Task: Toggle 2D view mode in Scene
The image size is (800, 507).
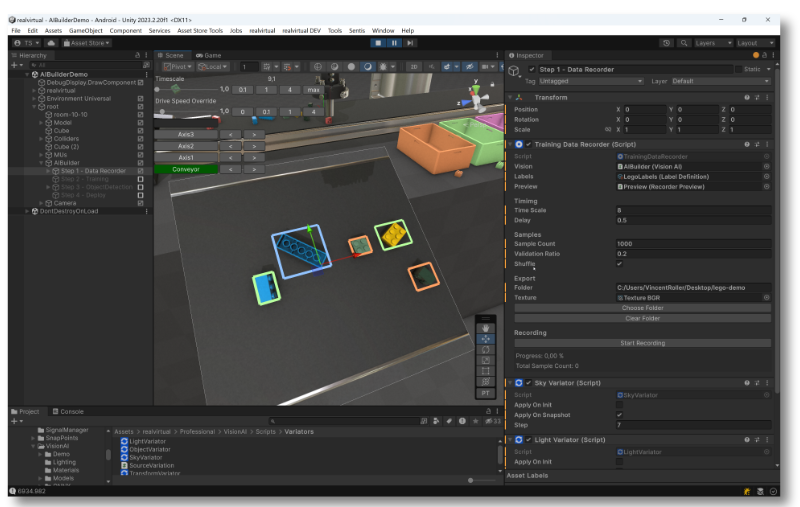Action: (x=413, y=67)
